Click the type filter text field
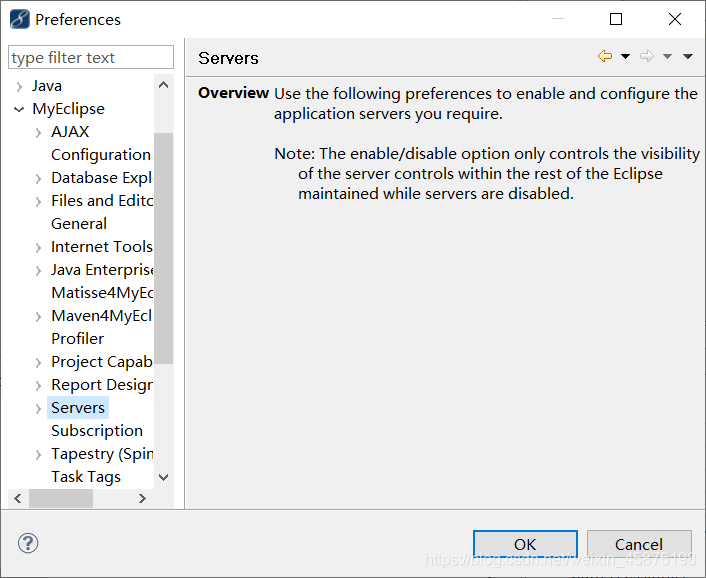 91,57
